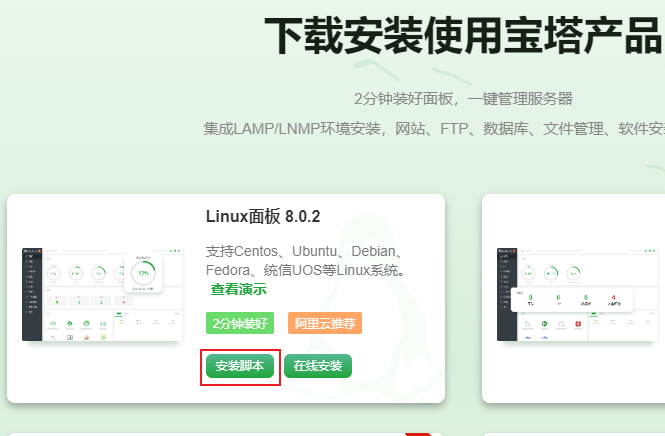Click the 安装脚本 button
The image size is (665, 436).
tap(240, 366)
